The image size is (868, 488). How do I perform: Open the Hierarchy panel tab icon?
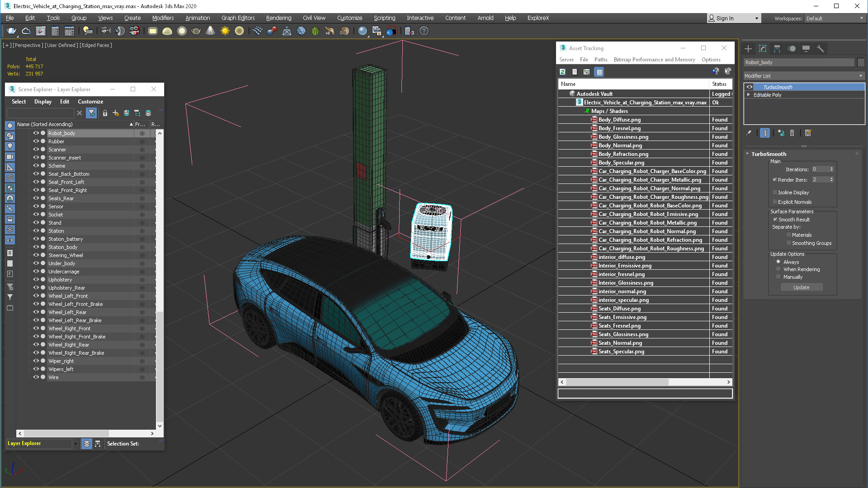(x=777, y=49)
